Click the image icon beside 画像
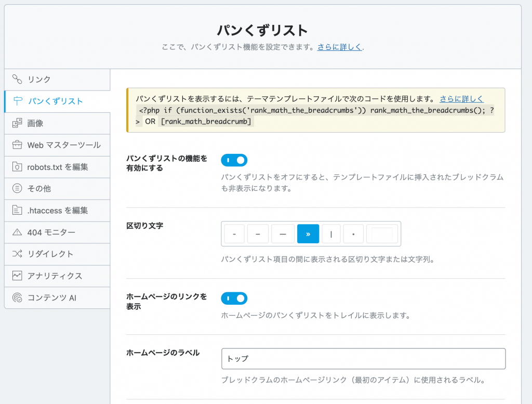 click(x=17, y=123)
